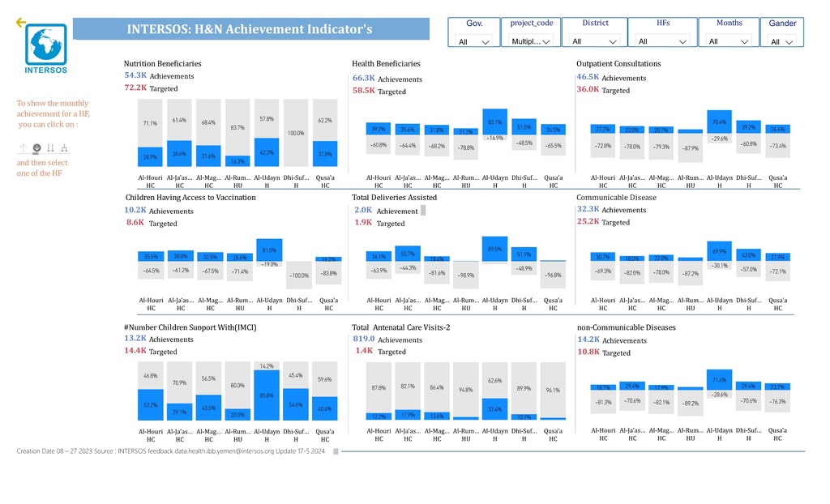
Task: Select the 55.7% bar in Total Deliveries Assisted
Action: point(408,254)
